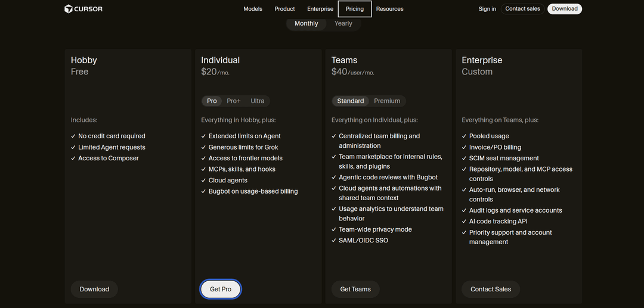Click the Download button in header

[565, 8]
